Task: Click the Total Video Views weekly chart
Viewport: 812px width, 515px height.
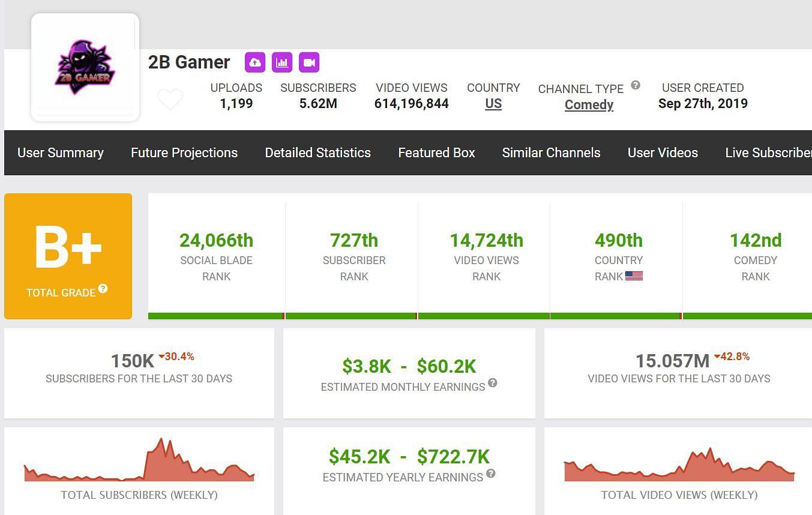Action: point(679,465)
